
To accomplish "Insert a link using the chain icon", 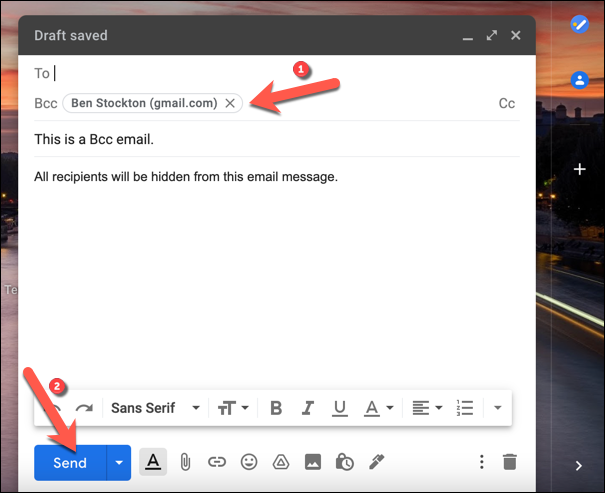I will (x=217, y=462).
